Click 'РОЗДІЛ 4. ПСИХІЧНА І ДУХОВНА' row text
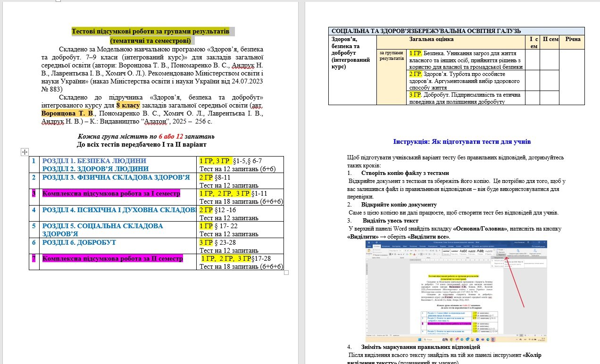The image size is (600, 364). click(x=119, y=210)
